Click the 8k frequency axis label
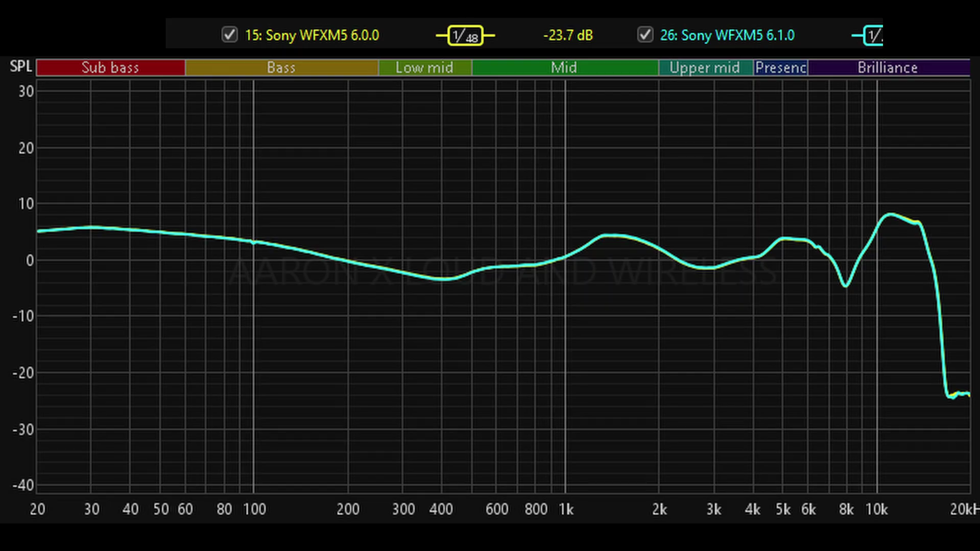This screenshot has height=551, width=980. click(x=846, y=509)
